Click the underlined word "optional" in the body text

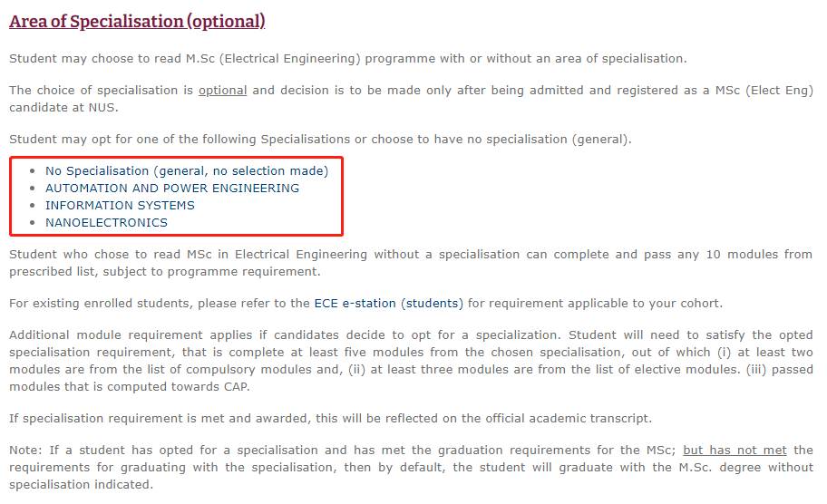click(x=222, y=91)
